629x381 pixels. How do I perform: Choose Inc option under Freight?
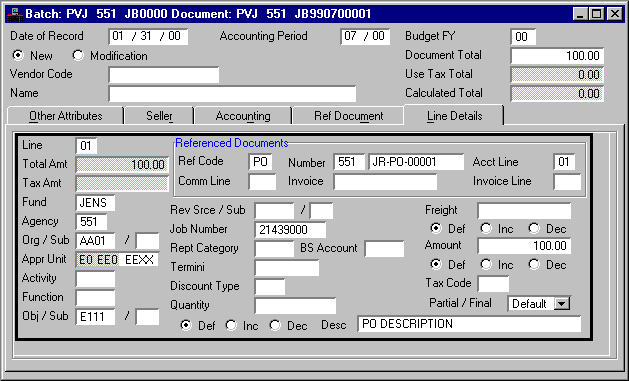(x=486, y=228)
